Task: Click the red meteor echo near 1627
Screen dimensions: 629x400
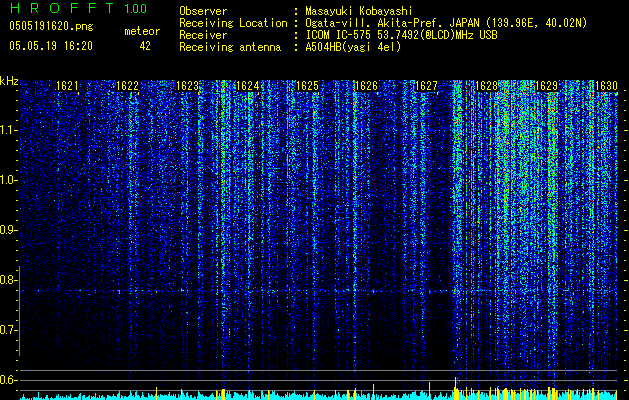Action: pos(430,291)
